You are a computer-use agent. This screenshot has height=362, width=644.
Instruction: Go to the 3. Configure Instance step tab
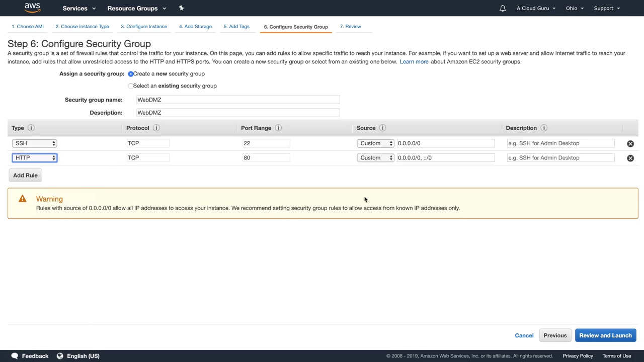(144, 27)
